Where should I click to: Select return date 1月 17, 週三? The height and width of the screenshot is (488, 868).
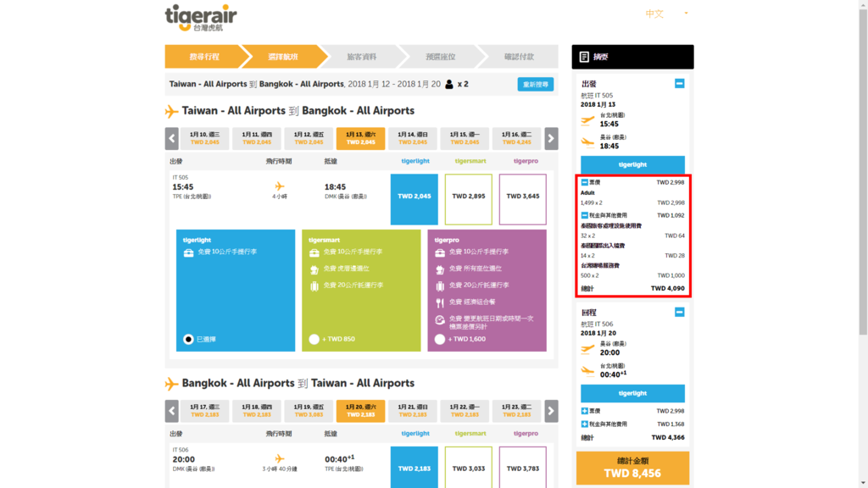tap(205, 411)
